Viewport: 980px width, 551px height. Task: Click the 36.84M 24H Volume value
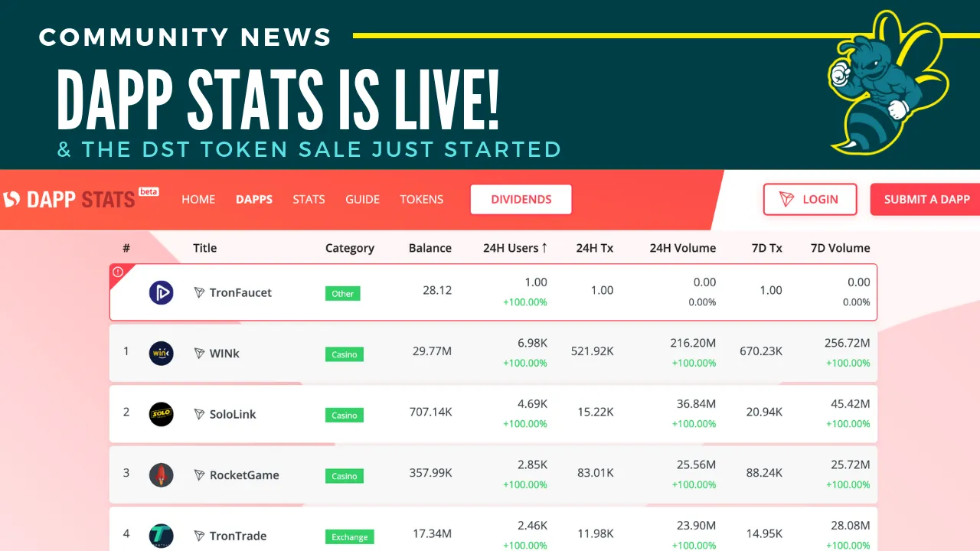pyautogui.click(x=697, y=403)
